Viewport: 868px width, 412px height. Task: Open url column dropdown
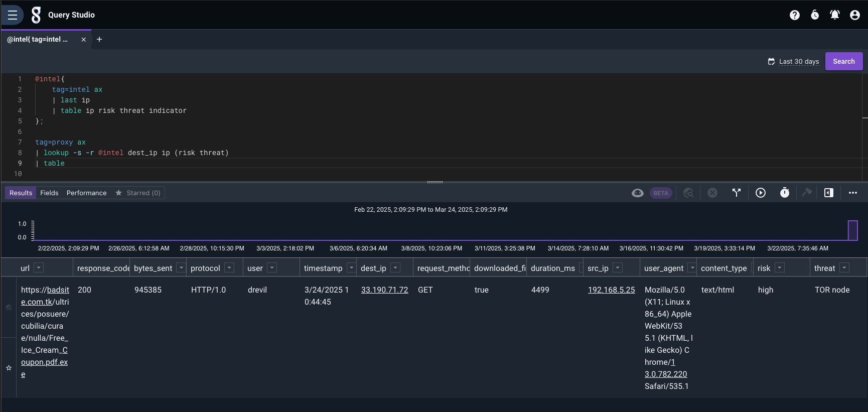(x=39, y=267)
